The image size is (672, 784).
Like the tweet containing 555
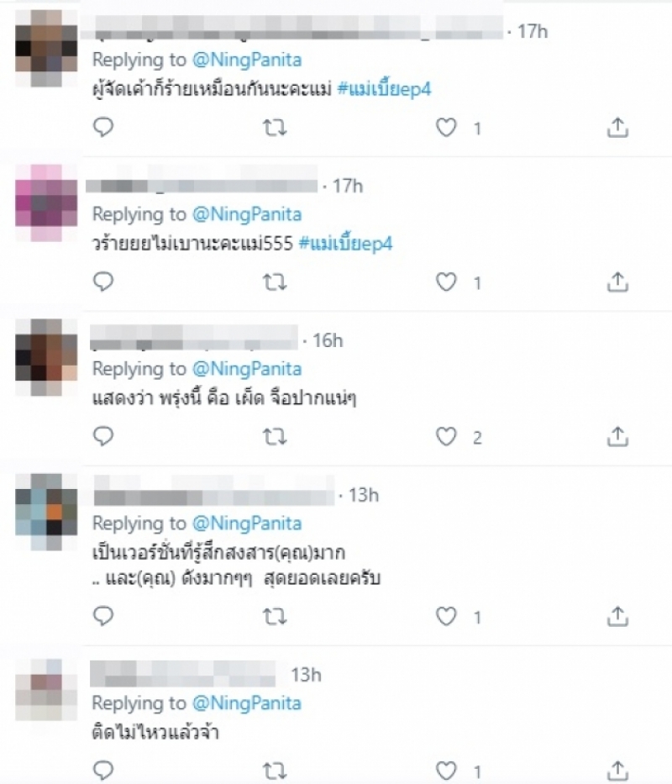pyautogui.click(x=446, y=282)
